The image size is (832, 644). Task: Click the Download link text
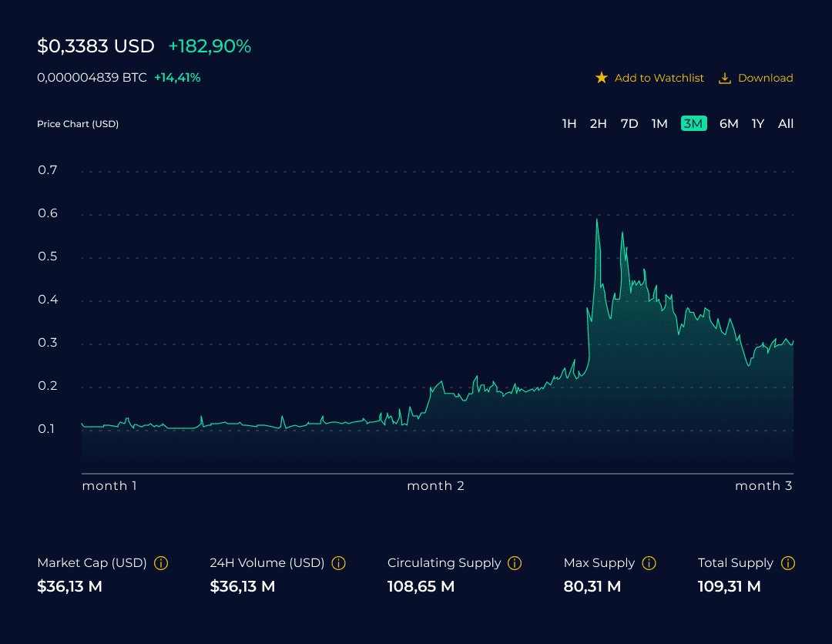click(765, 78)
